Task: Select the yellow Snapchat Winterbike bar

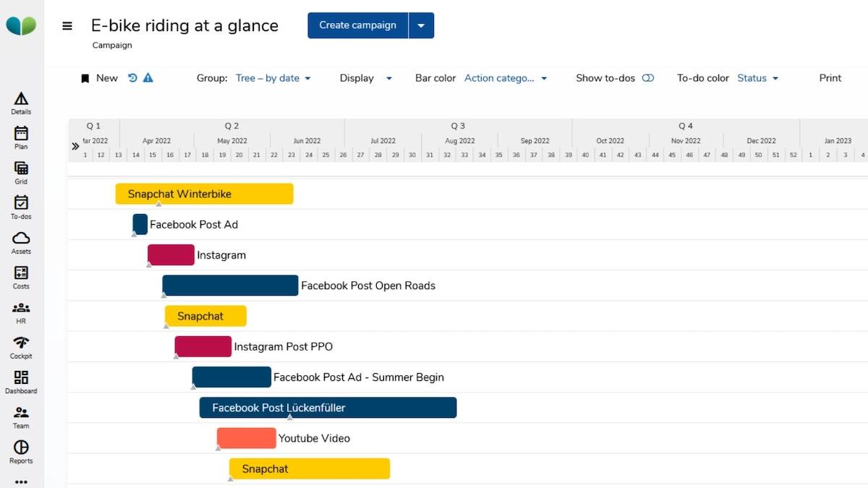Action: 204,194
